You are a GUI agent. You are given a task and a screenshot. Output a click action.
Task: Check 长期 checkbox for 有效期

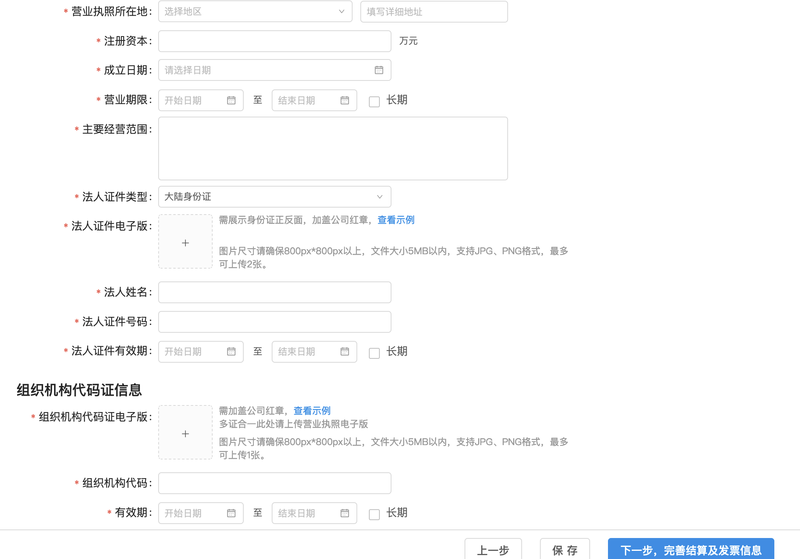(374, 514)
